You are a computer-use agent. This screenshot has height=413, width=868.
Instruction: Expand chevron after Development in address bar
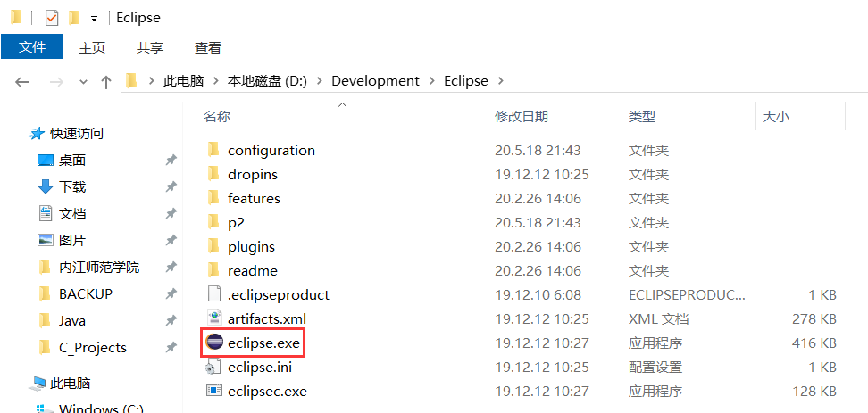coord(432,81)
